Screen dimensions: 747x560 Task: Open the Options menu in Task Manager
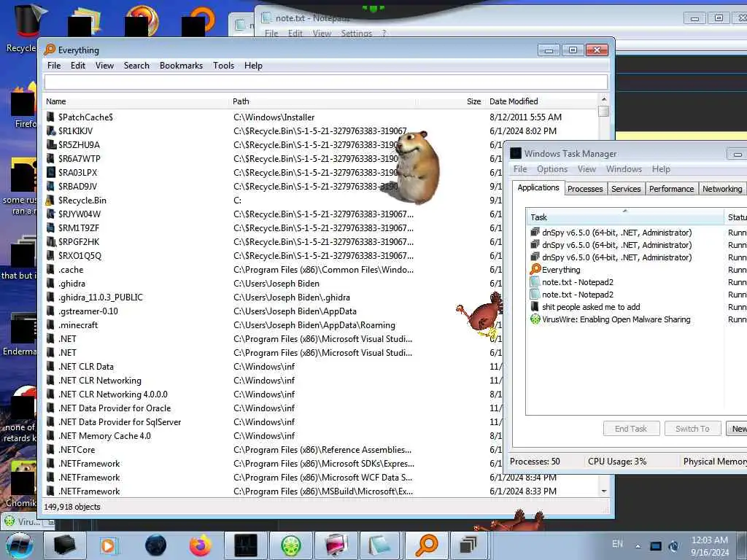point(552,169)
